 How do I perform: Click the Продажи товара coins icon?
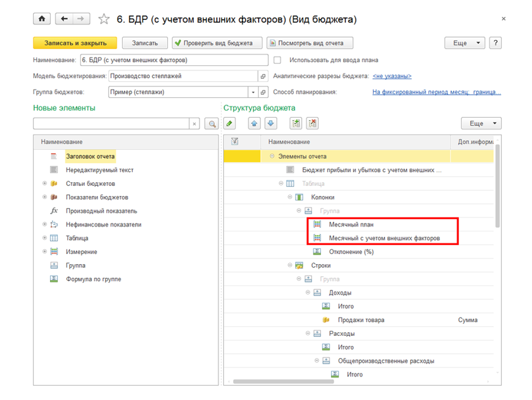coord(326,320)
